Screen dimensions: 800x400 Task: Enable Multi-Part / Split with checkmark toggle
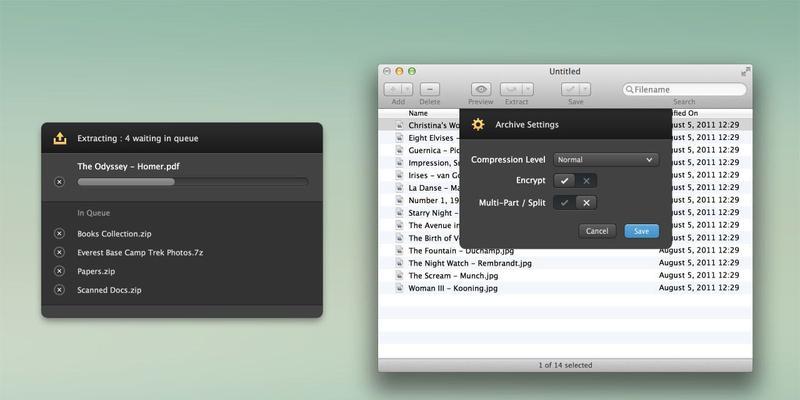point(565,203)
